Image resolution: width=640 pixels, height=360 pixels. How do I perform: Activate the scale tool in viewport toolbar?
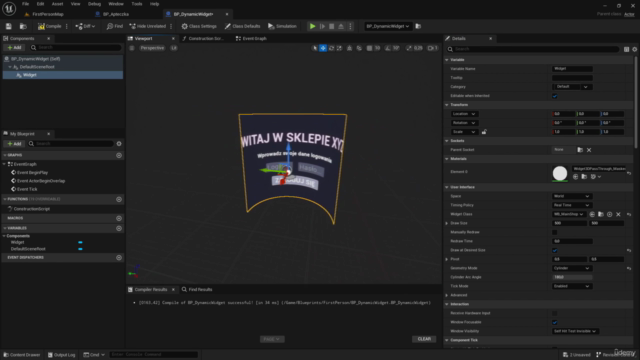point(339,48)
